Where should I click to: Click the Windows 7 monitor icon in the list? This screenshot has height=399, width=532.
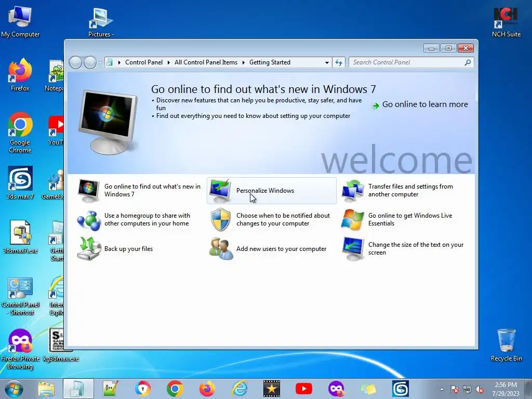click(88, 191)
